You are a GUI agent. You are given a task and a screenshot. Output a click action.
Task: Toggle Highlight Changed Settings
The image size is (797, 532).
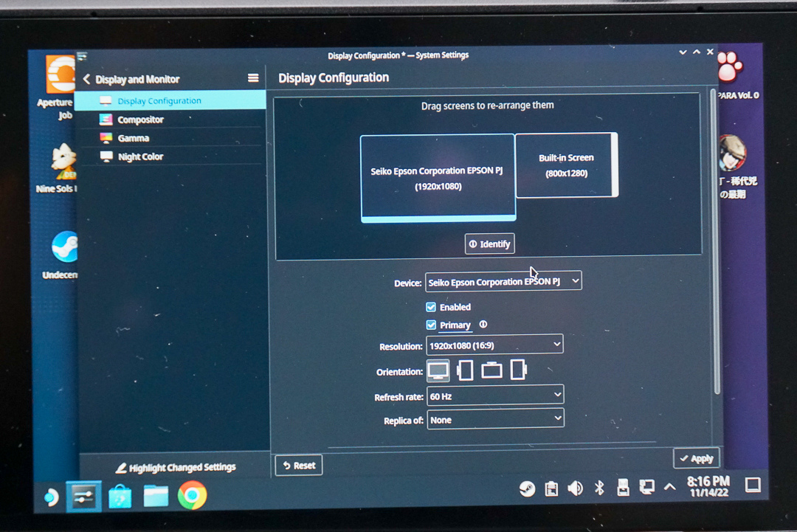pyautogui.click(x=176, y=468)
